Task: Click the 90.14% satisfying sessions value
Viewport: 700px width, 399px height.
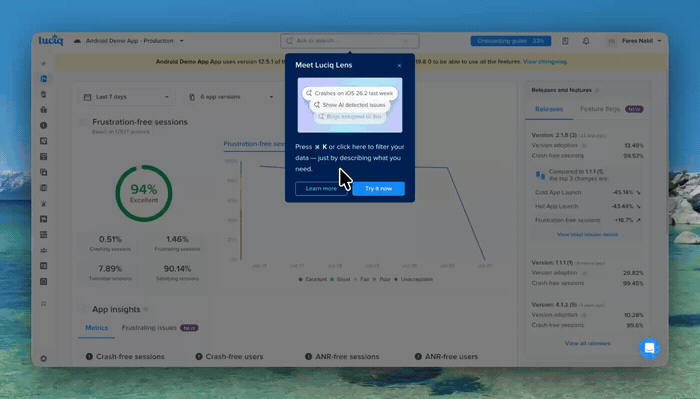Action: pos(177,269)
